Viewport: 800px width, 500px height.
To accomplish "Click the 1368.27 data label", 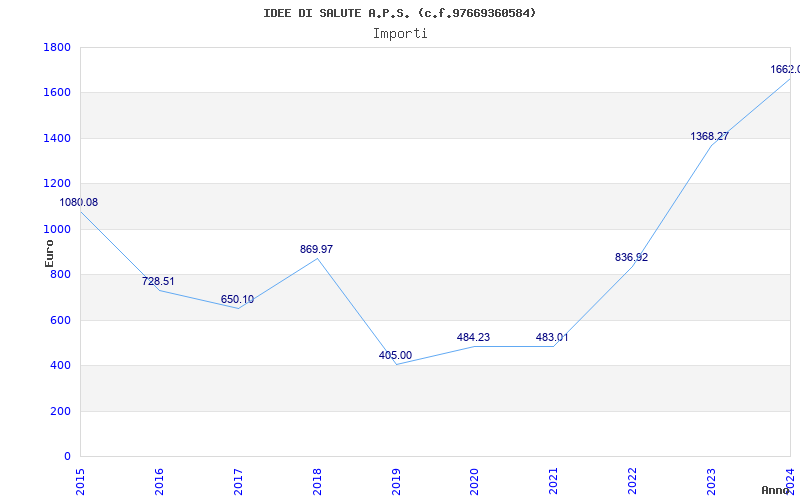I will 710,137.
